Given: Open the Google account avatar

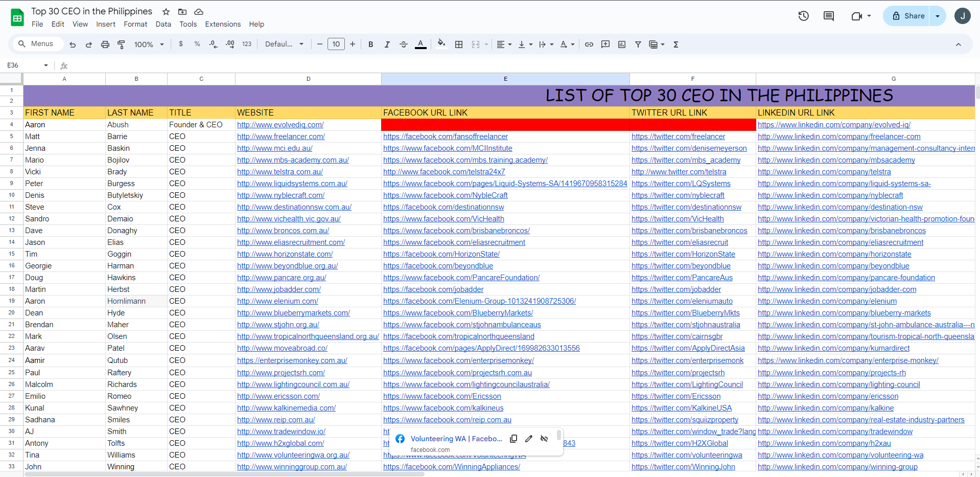Looking at the screenshot, I should pos(963,16).
